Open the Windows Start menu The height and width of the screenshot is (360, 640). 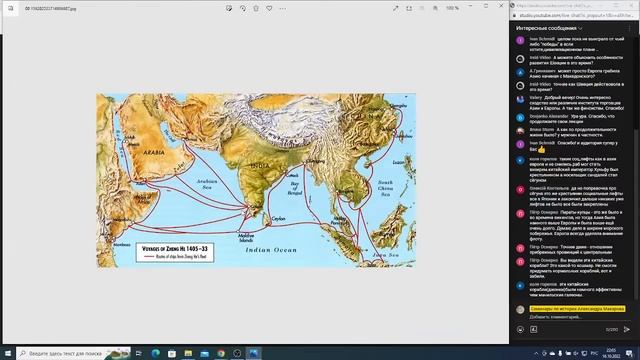(x=8, y=353)
